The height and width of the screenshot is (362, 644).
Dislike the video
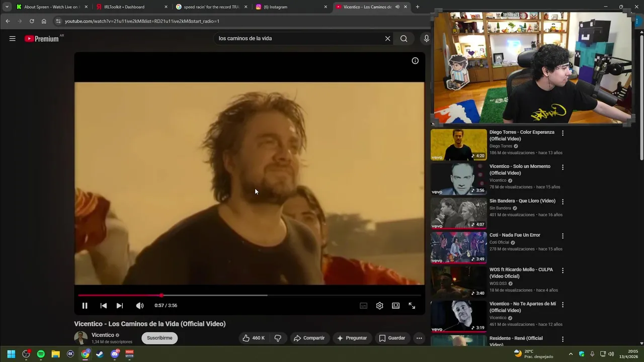[278, 338]
